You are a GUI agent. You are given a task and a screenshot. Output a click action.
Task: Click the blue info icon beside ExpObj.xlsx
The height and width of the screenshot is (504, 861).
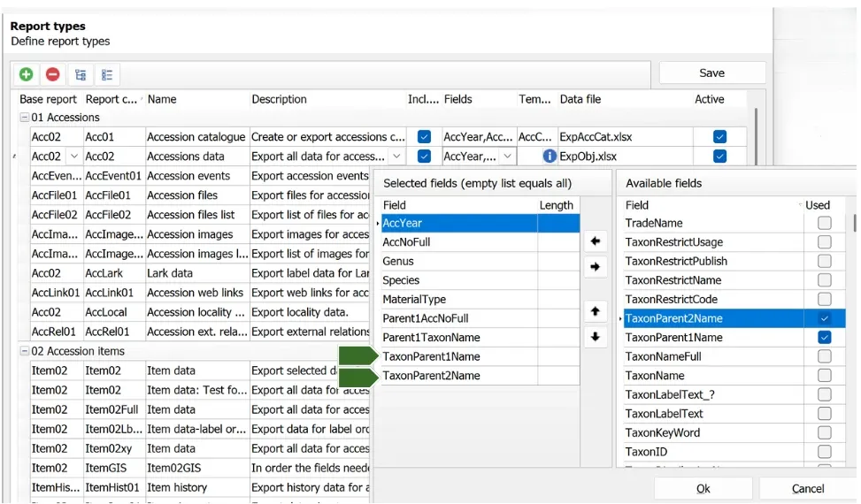pyautogui.click(x=550, y=157)
